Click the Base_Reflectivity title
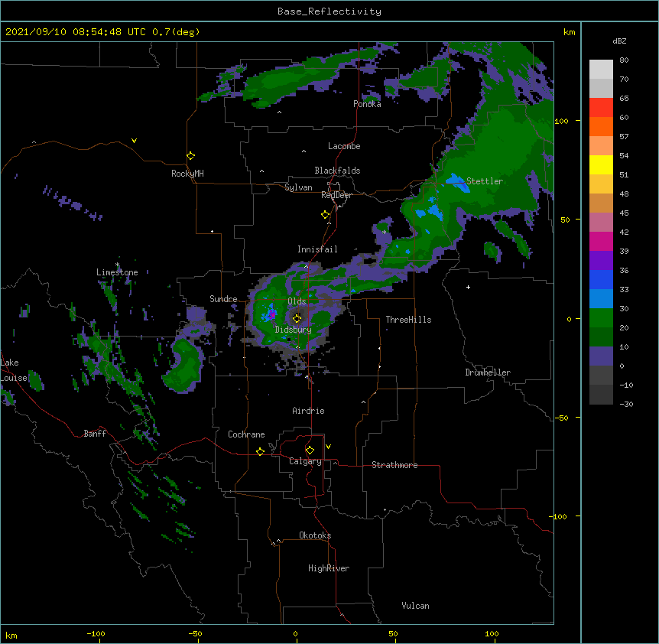This screenshot has height=644, width=659. point(329,11)
